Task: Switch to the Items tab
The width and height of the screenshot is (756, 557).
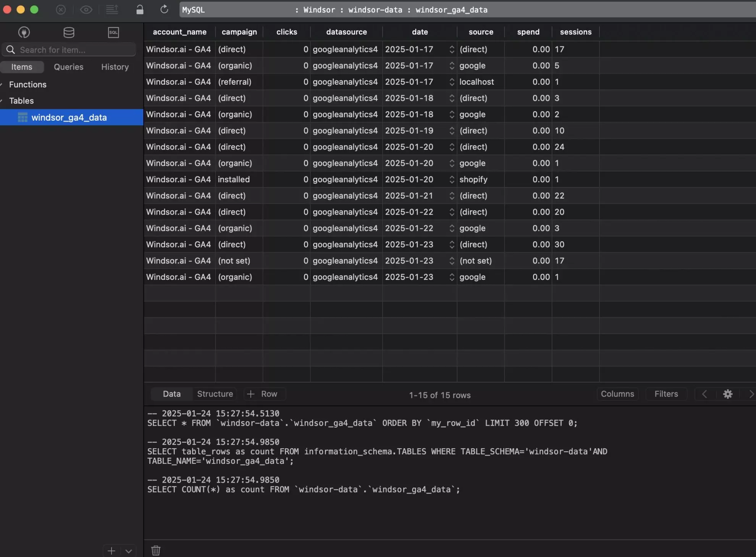Action: pos(22,67)
